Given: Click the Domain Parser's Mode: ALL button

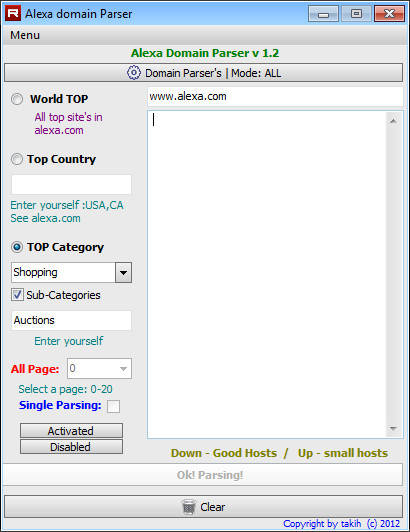Looking at the screenshot, I should click(204, 73).
